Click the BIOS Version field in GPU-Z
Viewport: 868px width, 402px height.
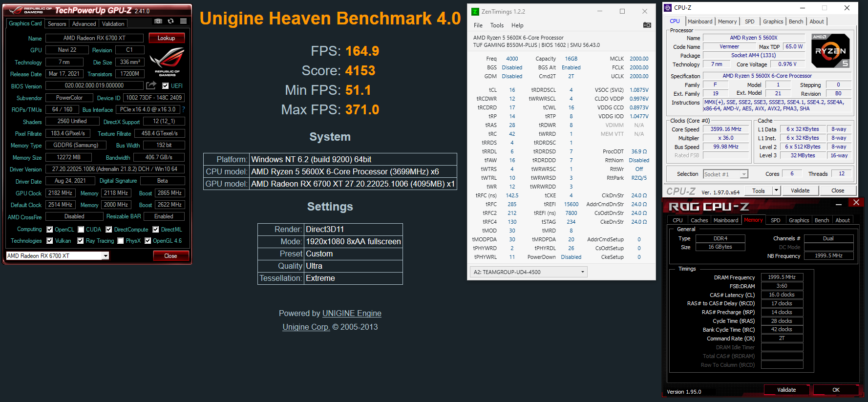coord(94,85)
